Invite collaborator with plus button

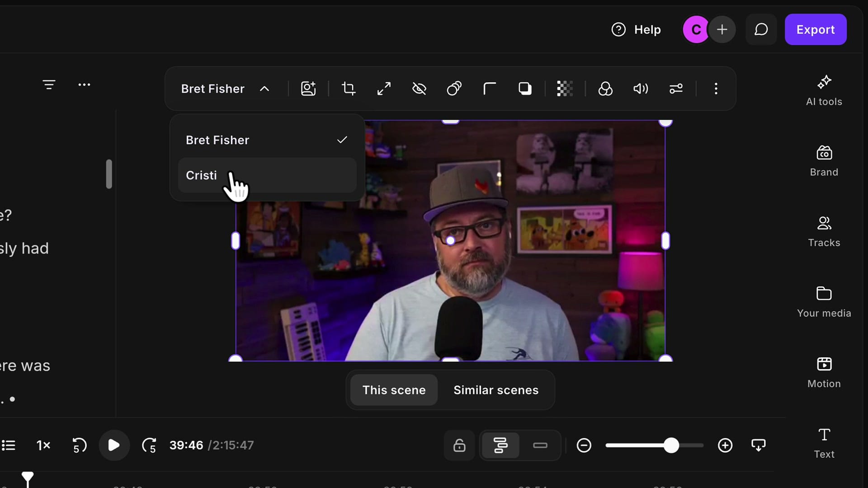tap(722, 29)
